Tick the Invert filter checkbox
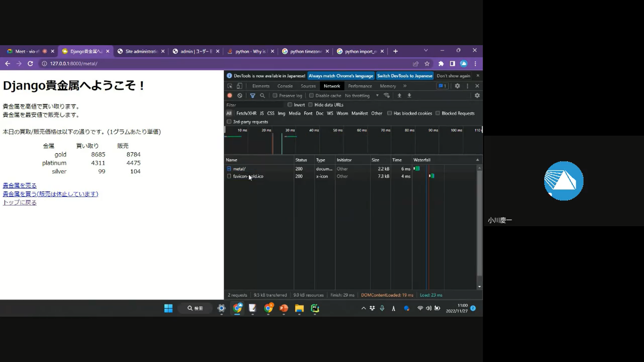644x362 pixels. (x=290, y=105)
